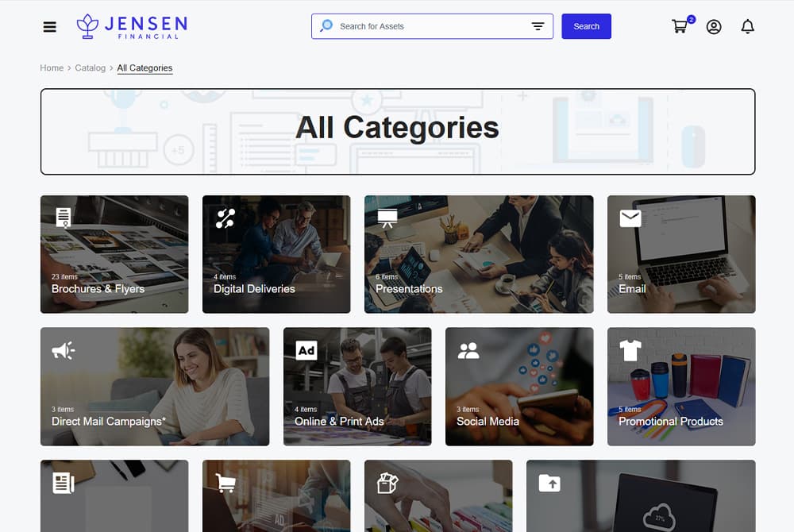Viewport: 794px width, 532px height.
Task: Click the magnifier icon in search bar
Action: point(326,26)
